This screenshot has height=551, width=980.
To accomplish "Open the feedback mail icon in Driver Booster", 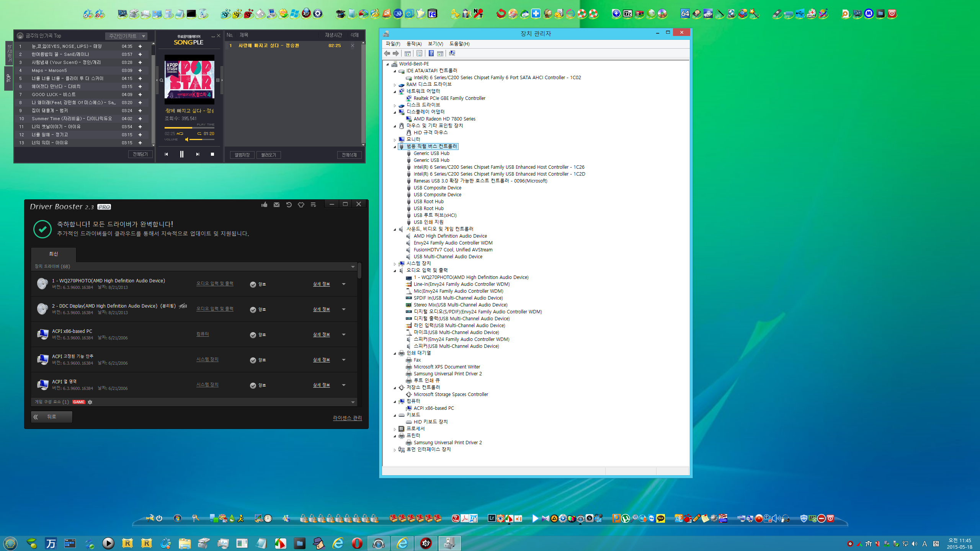I will 276,205.
